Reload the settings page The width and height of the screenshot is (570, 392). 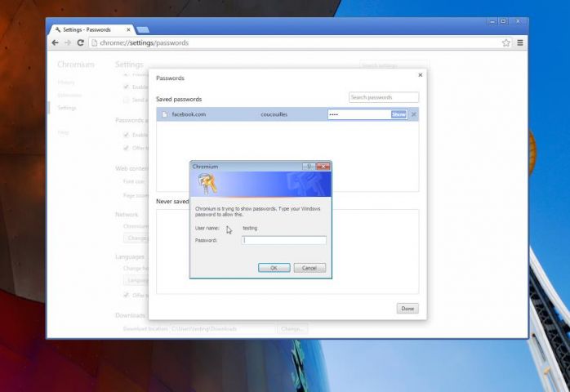click(x=80, y=42)
